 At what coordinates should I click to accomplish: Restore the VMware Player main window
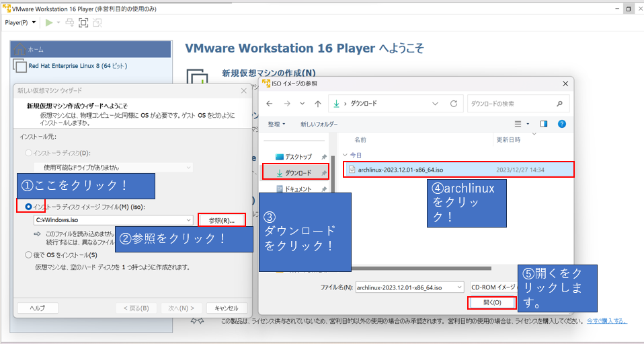(x=629, y=9)
